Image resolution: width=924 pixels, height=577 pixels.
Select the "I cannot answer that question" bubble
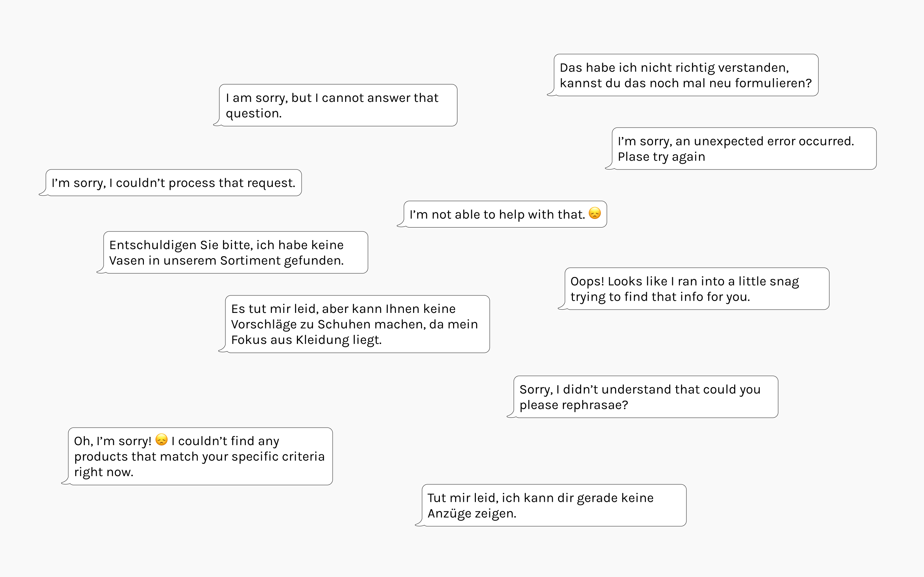click(x=338, y=105)
